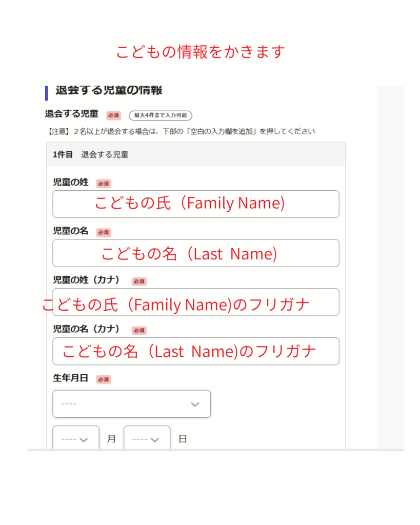The height and width of the screenshot is (525, 420).
Task: Click the 児童の姓 input field
Action: coord(195,204)
